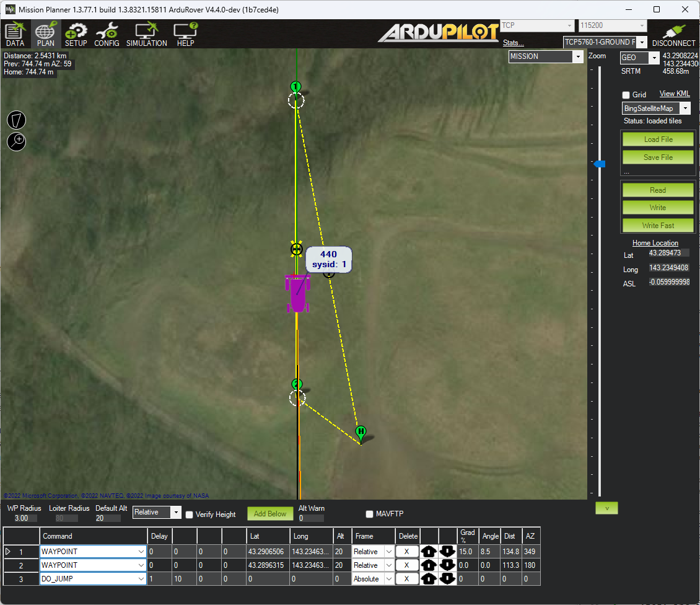Click the DISCONNECT plug icon
The height and width of the screenshot is (605, 700).
673,35
